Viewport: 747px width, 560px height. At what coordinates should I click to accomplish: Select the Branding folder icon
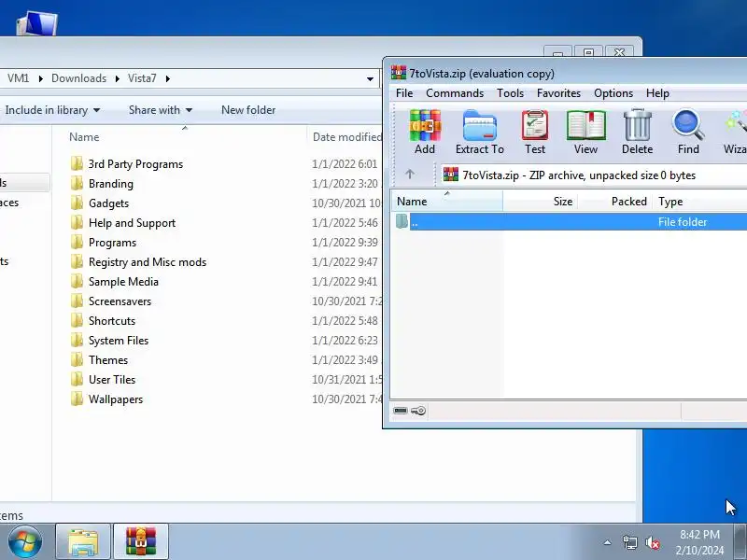pyautogui.click(x=77, y=183)
